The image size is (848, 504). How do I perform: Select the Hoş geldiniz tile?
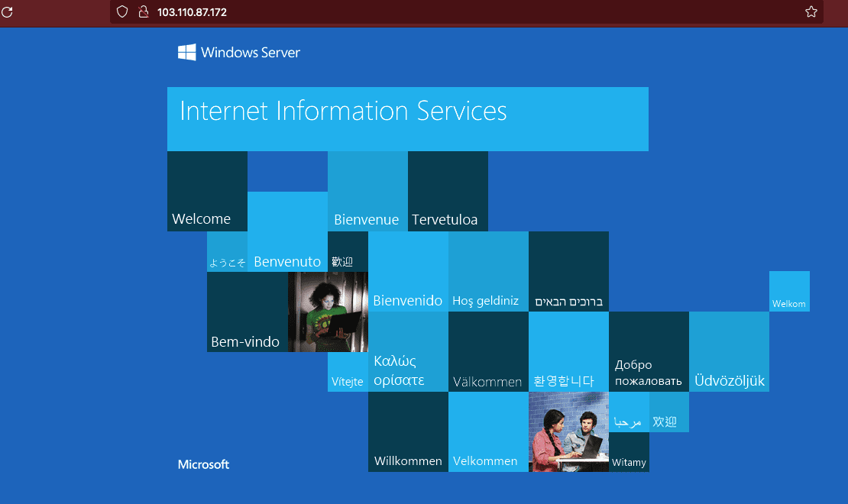pyautogui.click(x=488, y=271)
